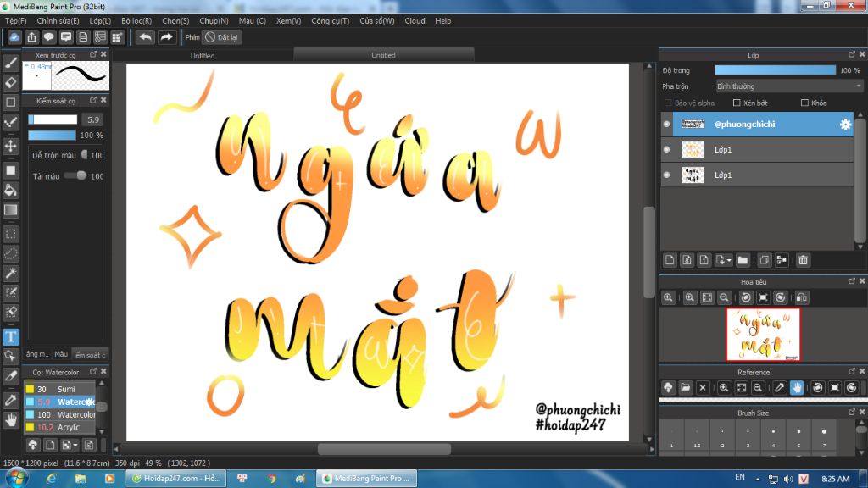Zoom out in the Hoa tiêu navigator
Image resolution: width=868 pixels, height=488 pixels.
pos(724,297)
